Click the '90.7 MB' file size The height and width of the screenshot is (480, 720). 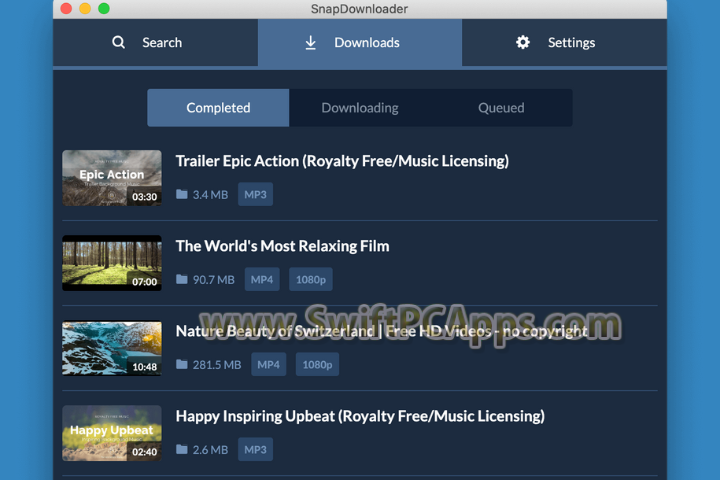tap(214, 280)
